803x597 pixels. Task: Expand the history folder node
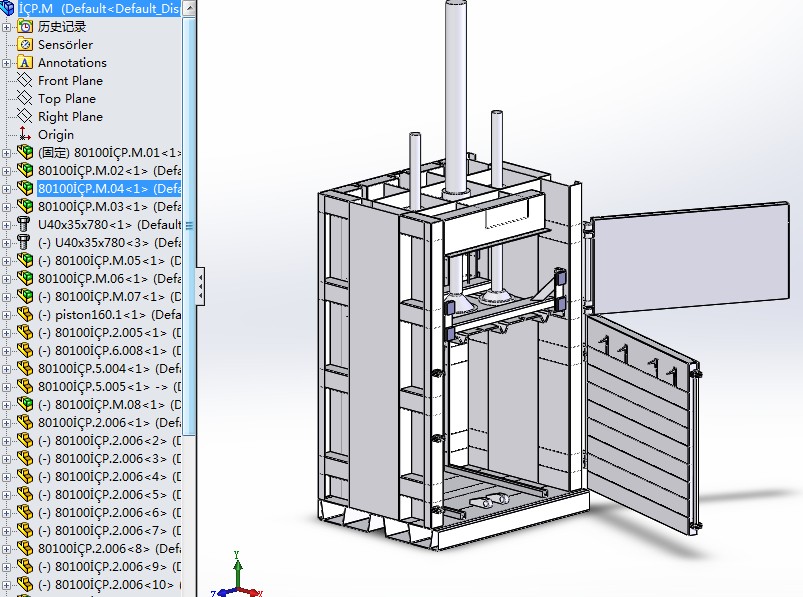tap(6, 27)
